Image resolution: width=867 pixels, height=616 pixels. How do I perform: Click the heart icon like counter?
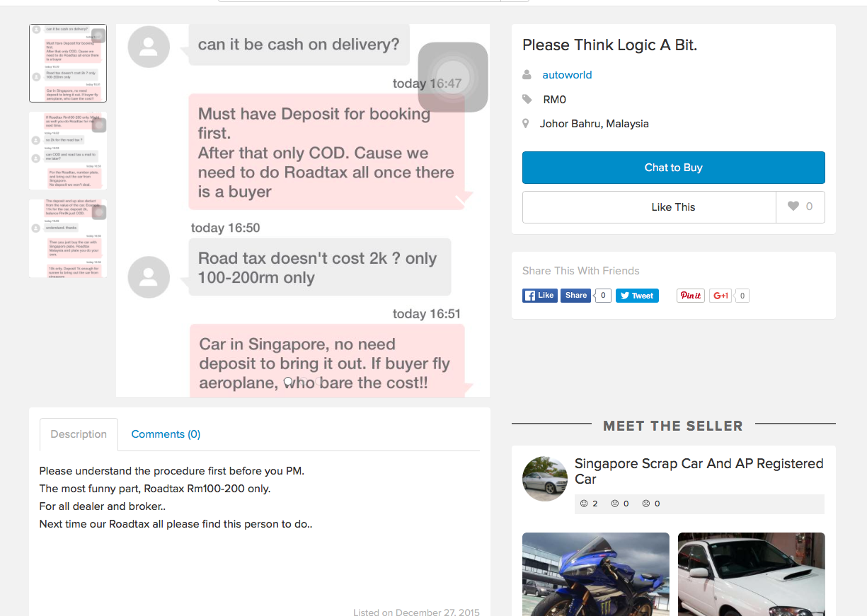(800, 207)
